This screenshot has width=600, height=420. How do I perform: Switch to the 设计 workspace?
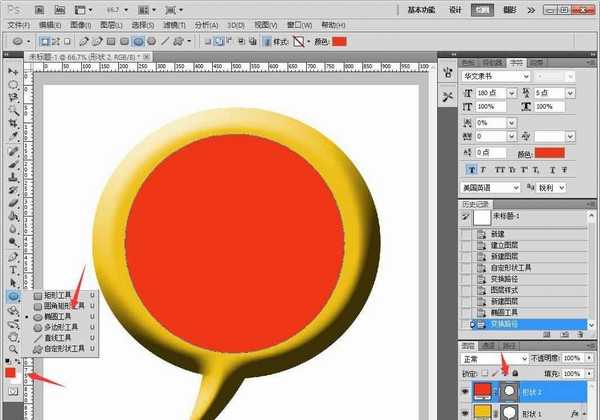pyautogui.click(x=456, y=9)
